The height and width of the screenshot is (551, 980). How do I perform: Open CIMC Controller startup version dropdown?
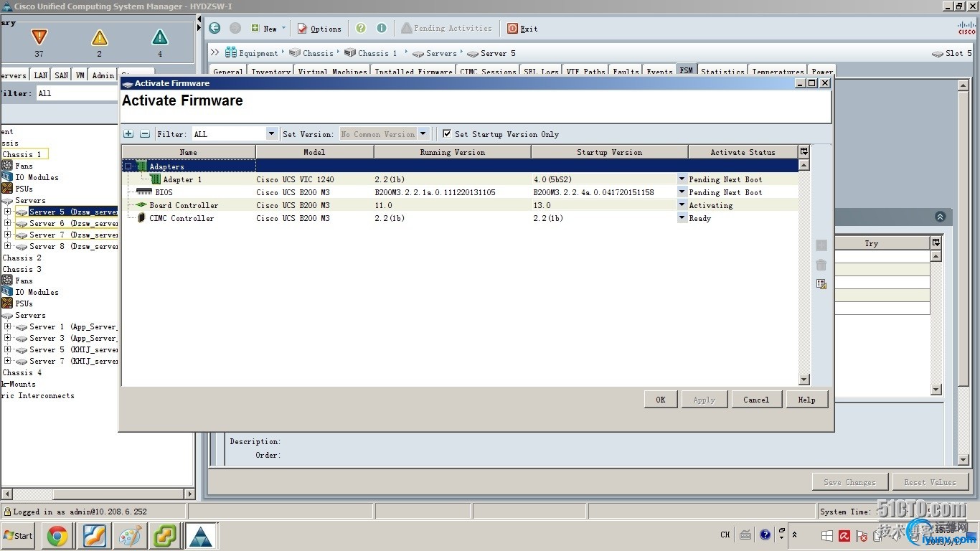(x=682, y=218)
